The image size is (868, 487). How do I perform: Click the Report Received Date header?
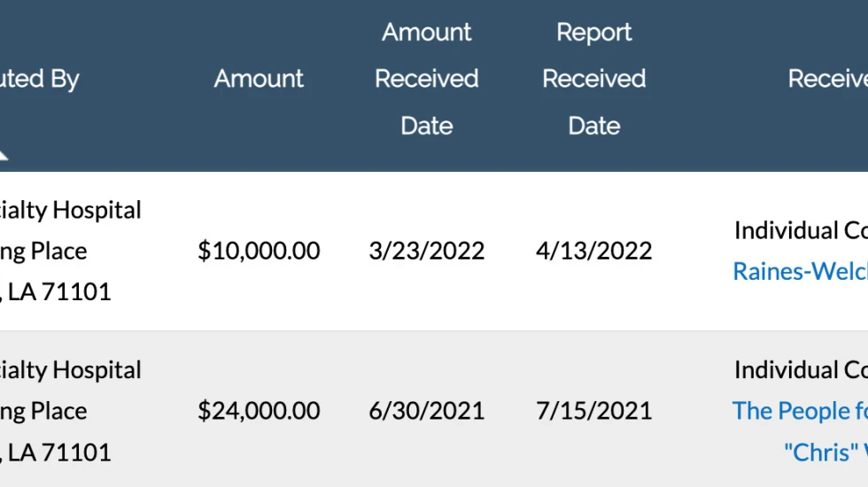coord(593,79)
